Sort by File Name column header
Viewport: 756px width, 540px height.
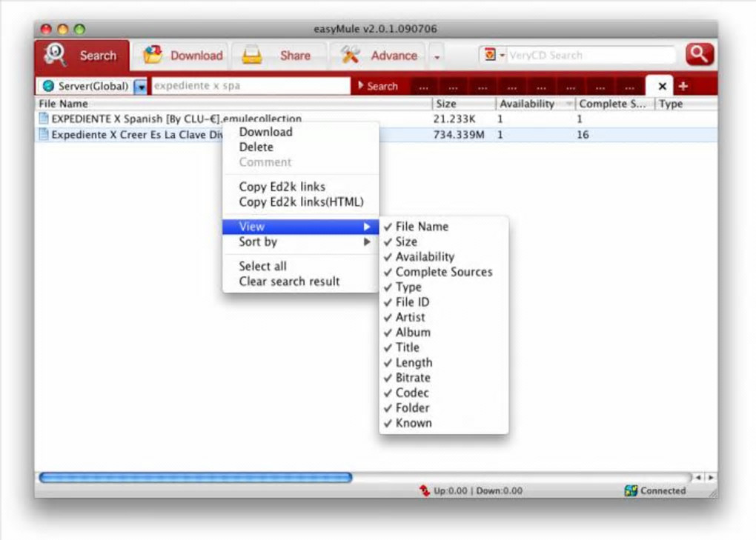(x=233, y=104)
